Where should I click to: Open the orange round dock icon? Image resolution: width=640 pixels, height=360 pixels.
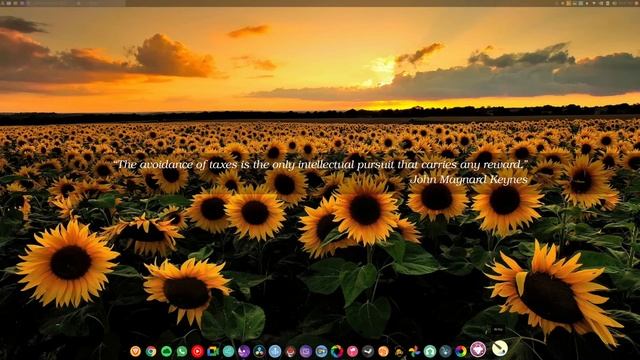pos(383,351)
